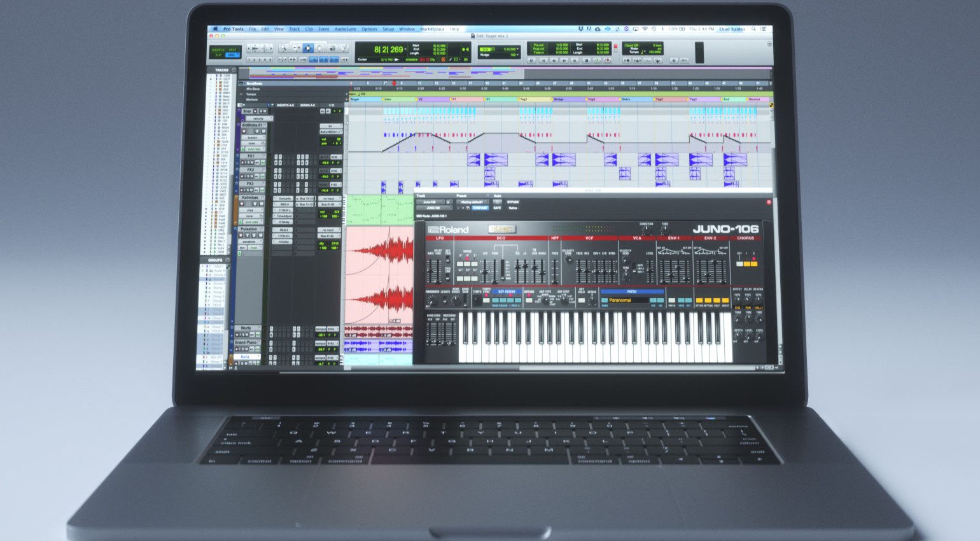
Task: Click the COMPARE button in the plugin header
Action: 480,208
